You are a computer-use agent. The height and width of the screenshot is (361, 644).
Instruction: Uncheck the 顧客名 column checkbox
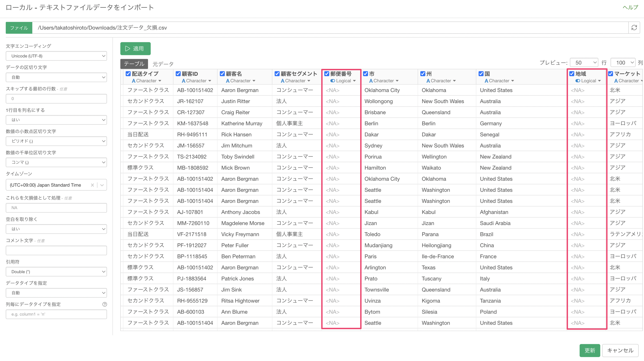click(x=222, y=74)
